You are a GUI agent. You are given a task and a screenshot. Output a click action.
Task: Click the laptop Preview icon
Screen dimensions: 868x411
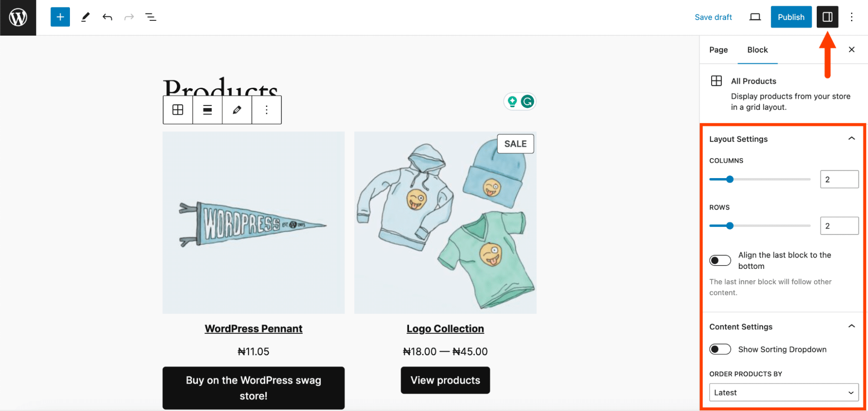point(755,17)
